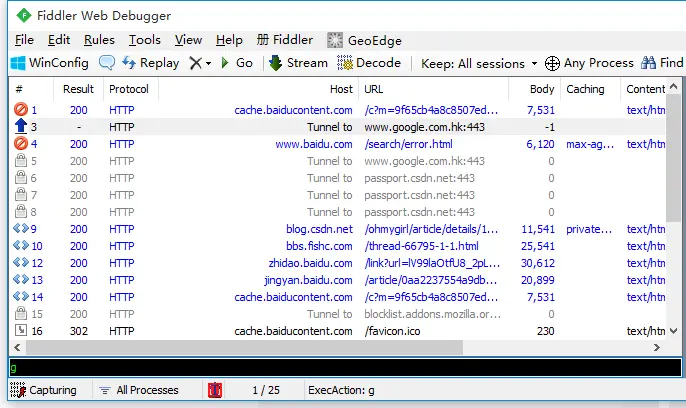Screen dimensions: 686x408
Task: Click the red breakpoint status icon
Action: [215, 390]
